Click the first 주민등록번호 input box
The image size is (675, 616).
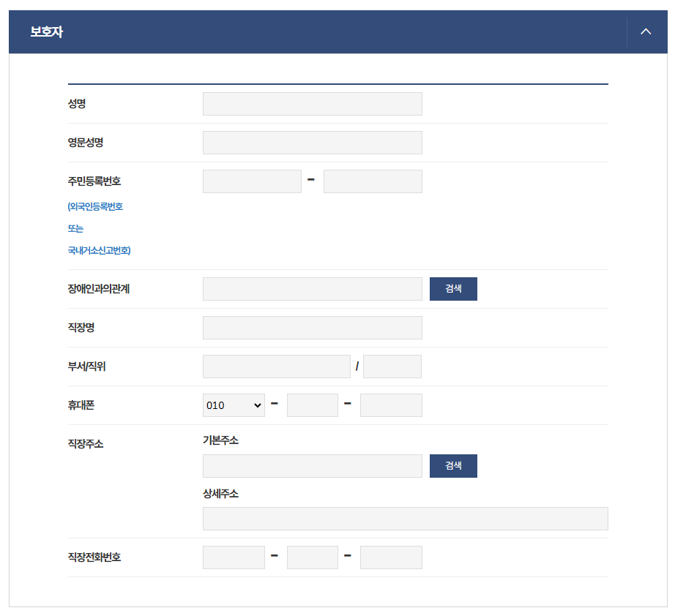(252, 181)
